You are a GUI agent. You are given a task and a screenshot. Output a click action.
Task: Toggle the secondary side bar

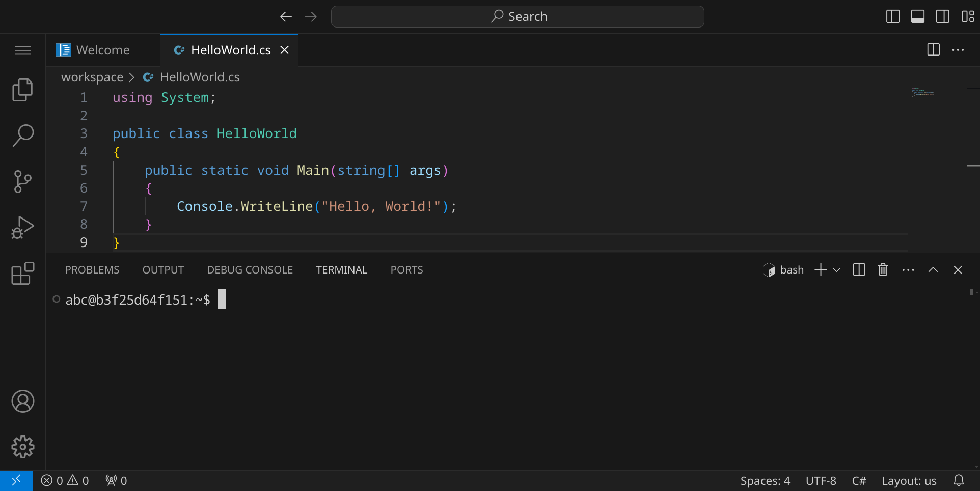click(x=943, y=16)
